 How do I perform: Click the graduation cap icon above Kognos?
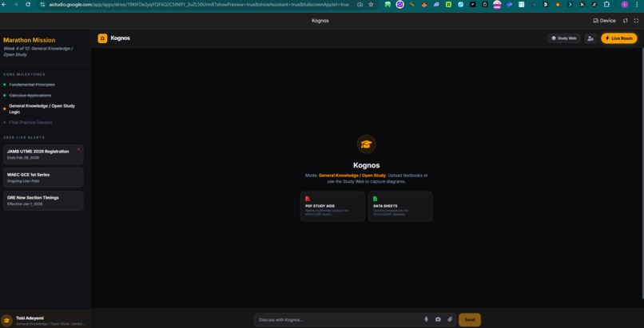pyautogui.click(x=367, y=144)
